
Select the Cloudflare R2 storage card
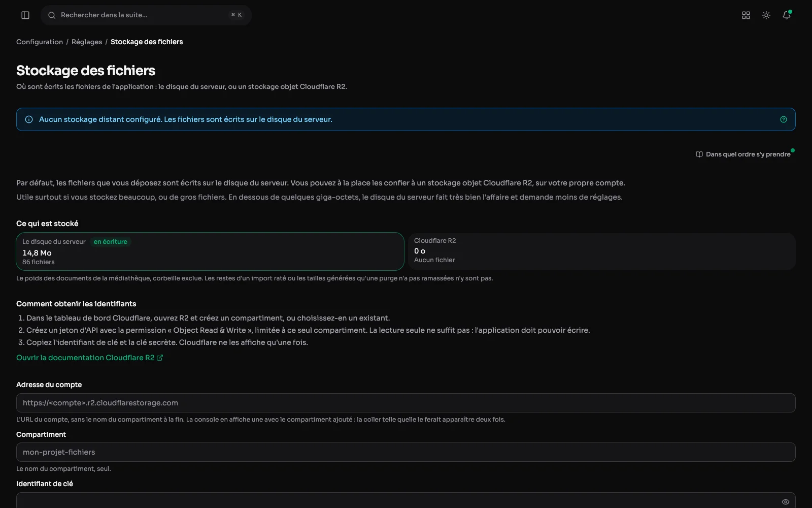click(x=602, y=251)
